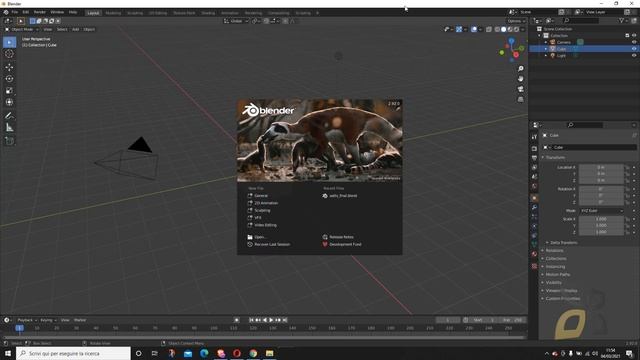Image resolution: width=640 pixels, height=360 pixels.
Task: Switch to solid viewport shading
Action: 503,29
